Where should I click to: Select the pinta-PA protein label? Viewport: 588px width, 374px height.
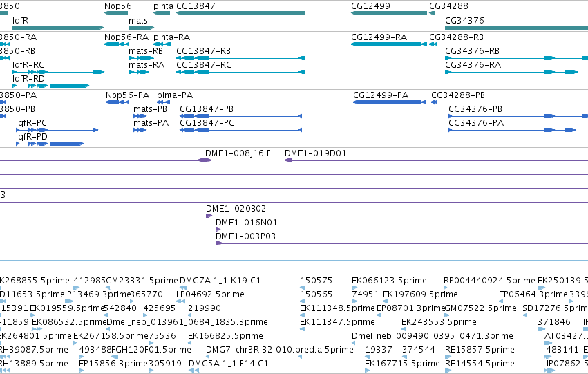click(x=175, y=95)
